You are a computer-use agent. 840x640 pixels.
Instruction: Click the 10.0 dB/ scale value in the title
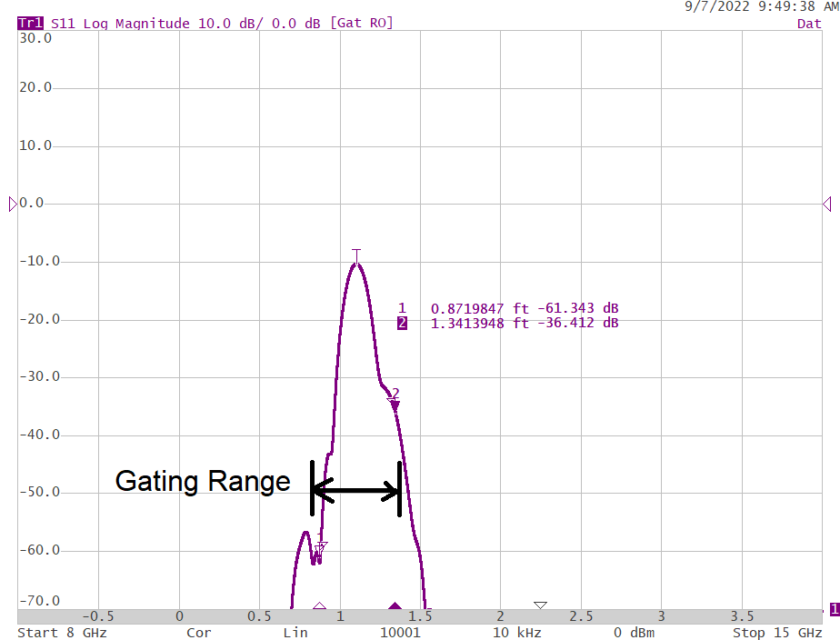(229, 24)
